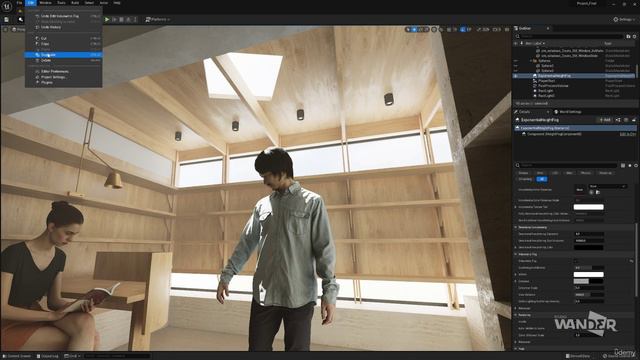Click the lock details icon at far right
This screenshot has height=360, width=640.
tap(634, 120)
